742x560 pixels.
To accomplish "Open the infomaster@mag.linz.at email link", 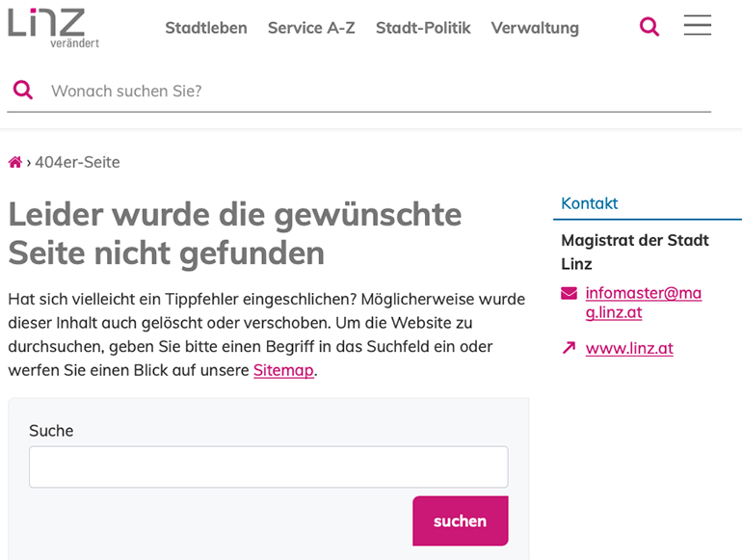I will (x=643, y=303).
